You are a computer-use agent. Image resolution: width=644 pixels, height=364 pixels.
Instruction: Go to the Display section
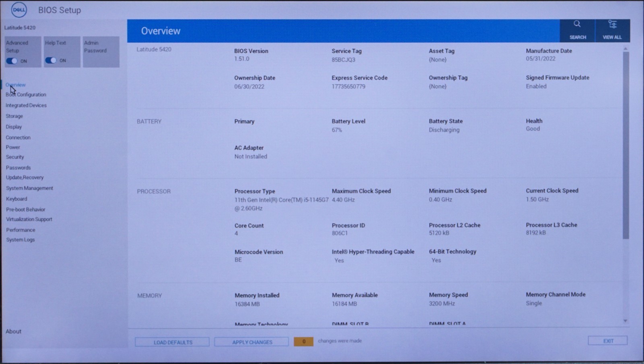pos(14,127)
